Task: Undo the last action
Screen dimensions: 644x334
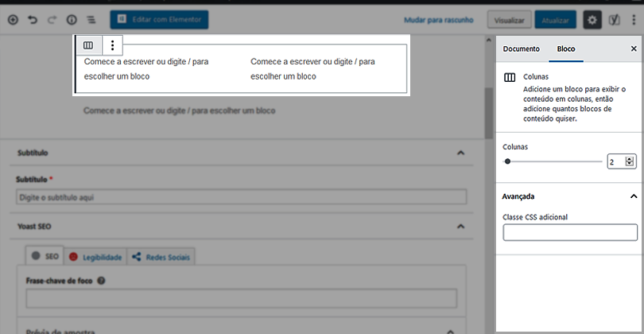Action: tap(33, 20)
